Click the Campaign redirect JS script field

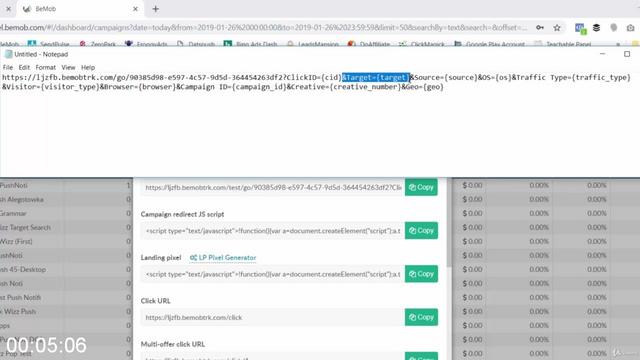[x=273, y=231]
